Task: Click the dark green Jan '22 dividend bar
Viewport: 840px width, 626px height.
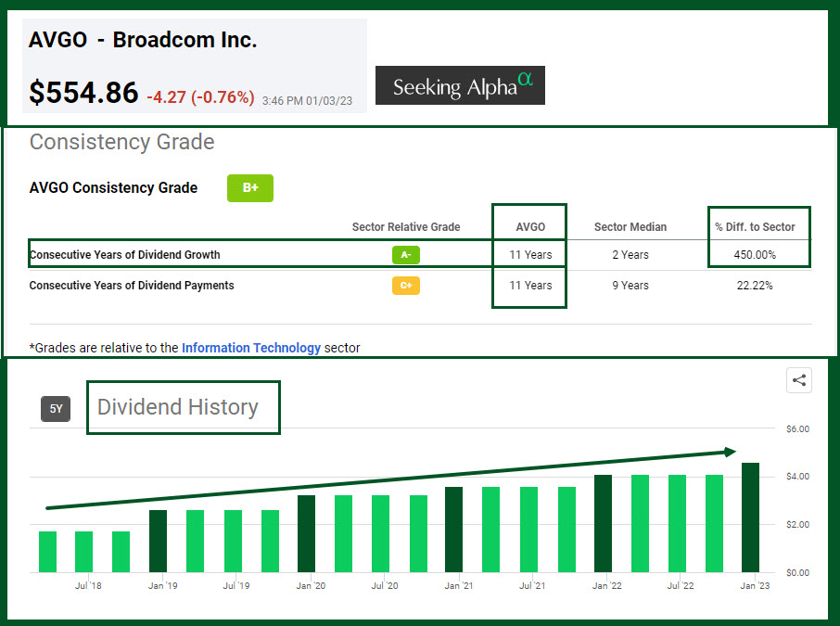Action: (603, 523)
